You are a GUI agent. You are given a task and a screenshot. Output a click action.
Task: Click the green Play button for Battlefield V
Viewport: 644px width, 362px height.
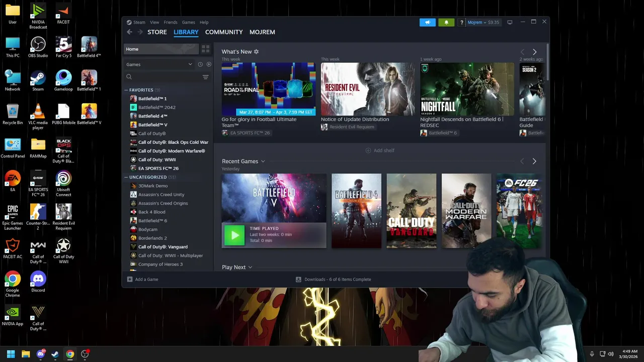(x=234, y=235)
